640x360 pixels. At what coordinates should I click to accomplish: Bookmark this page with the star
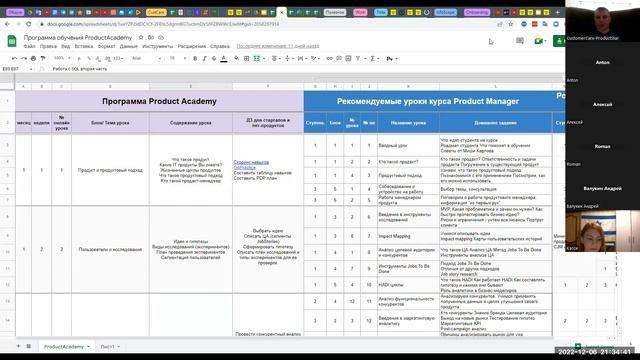click(x=510, y=24)
